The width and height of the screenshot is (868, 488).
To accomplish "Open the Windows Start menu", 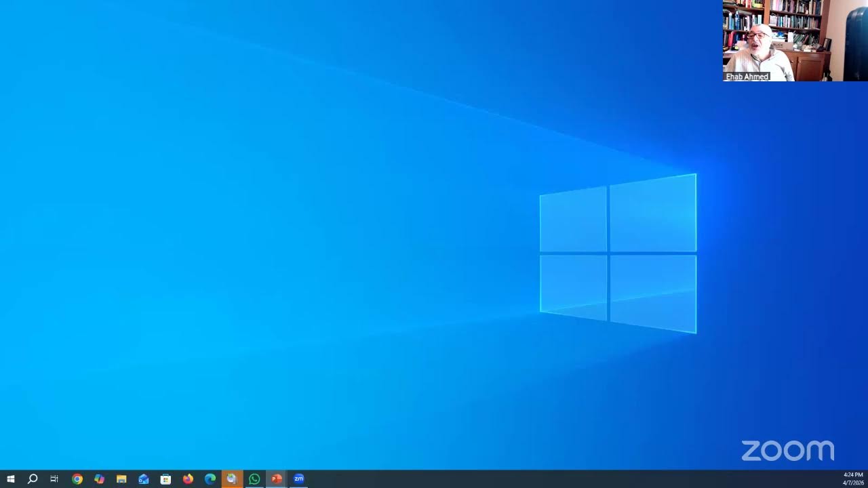I will 11,479.
